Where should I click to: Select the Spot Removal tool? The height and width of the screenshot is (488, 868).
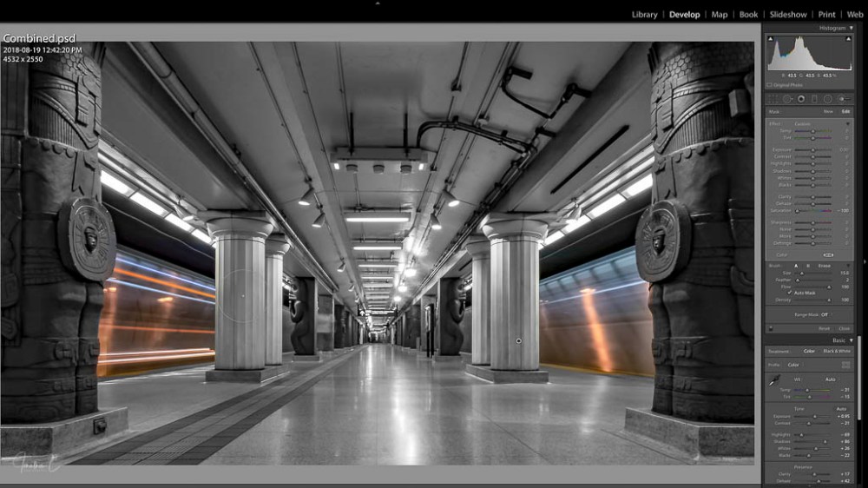click(x=788, y=99)
